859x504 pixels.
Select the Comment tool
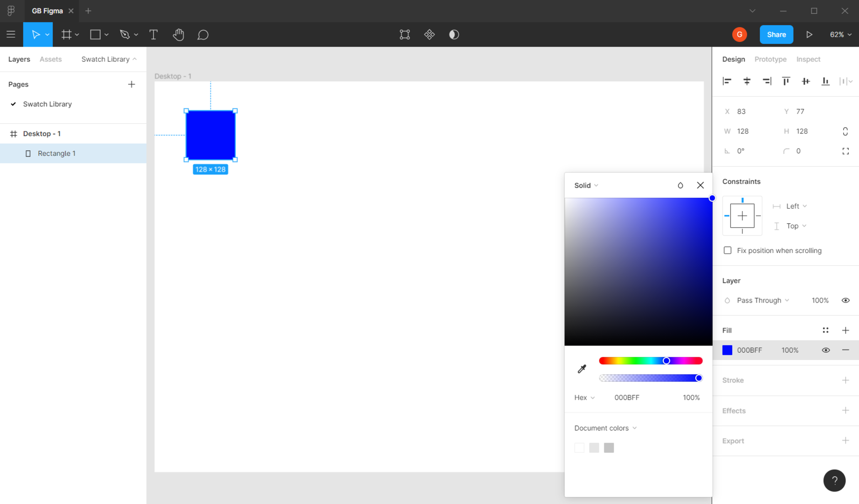point(203,35)
